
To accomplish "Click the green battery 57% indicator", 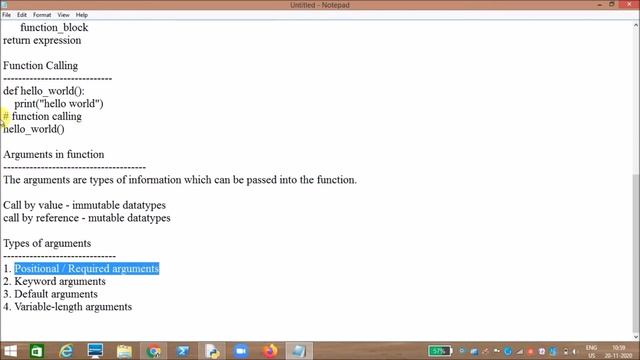I will tap(440, 351).
